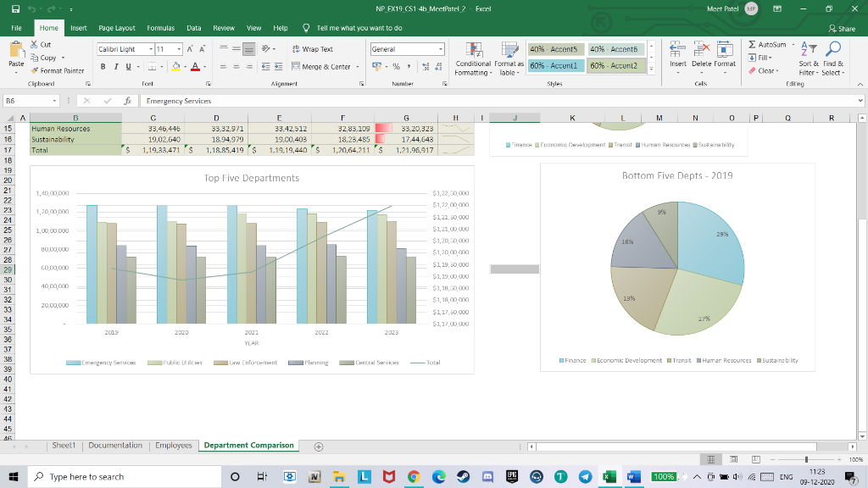Open Chrome from taskbar
Viewport: 868px width, 488px height.
tap(414, 476)
